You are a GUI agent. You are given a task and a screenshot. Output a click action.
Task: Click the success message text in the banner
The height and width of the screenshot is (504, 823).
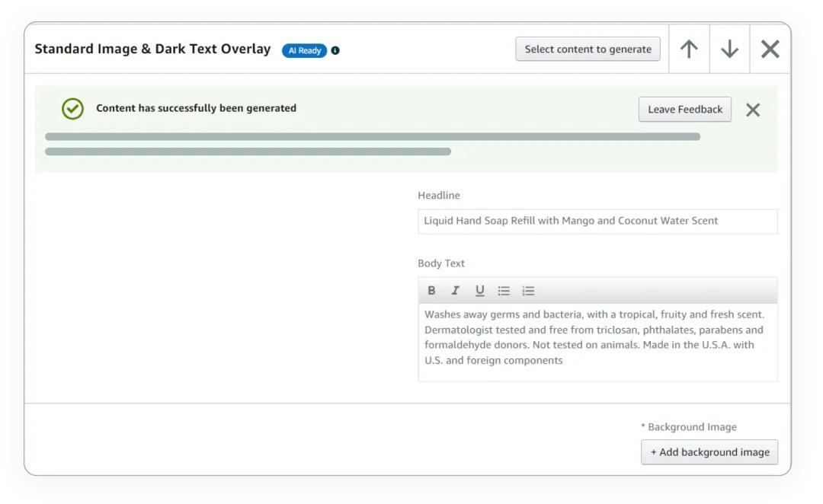196,109
